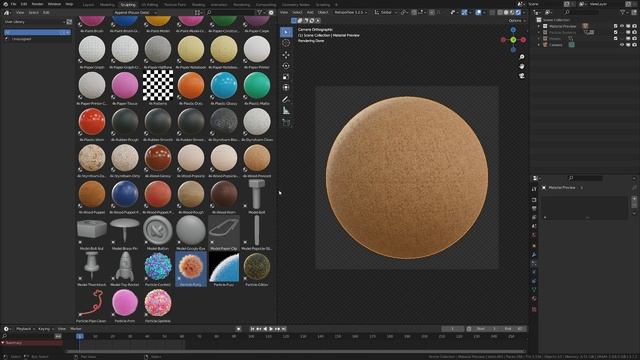The height and width of the screenshot is (360, 640).
Task: Jump to the timeline end frame button
Action: click(284, 329)
